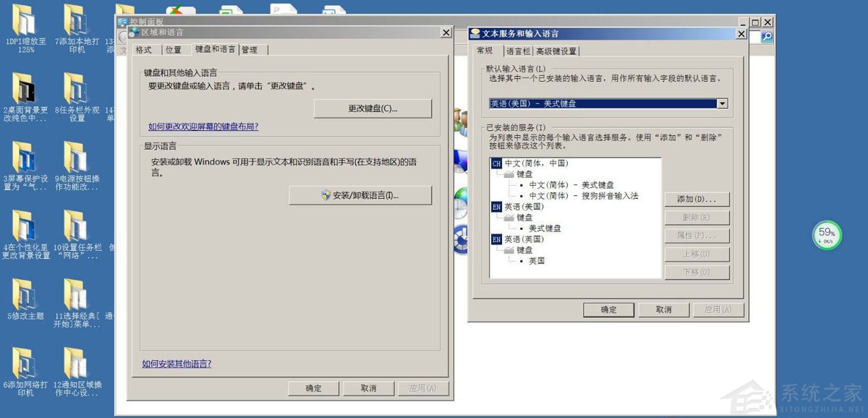This screenshot has height=418, width=868.
Task: Switch to the 语言栏 tab
Action: [518, 51]
